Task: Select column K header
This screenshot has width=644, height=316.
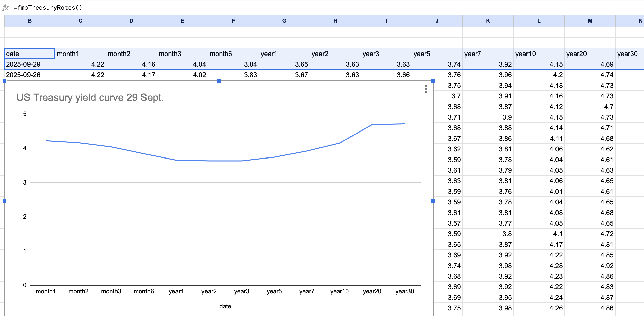Action: [488, 21]
